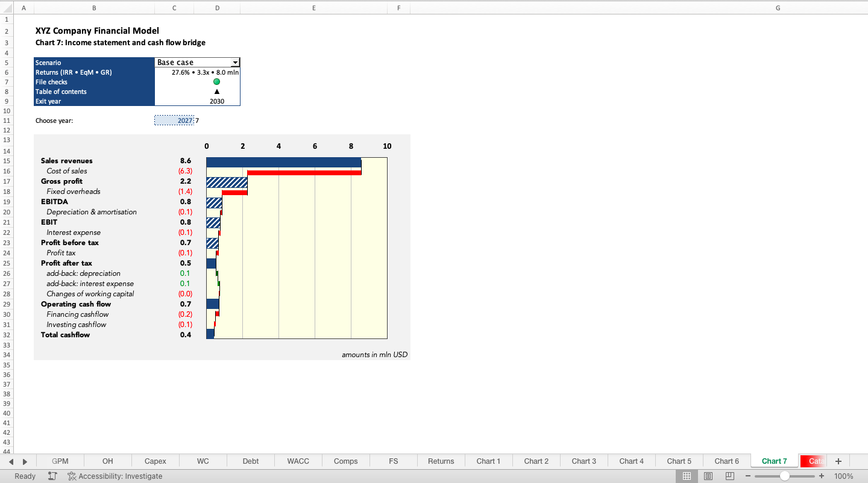Open Accessibility: Investigate in status bar
Image resolution: width=868 pixels, height=483 pixels.
[115, 476]
